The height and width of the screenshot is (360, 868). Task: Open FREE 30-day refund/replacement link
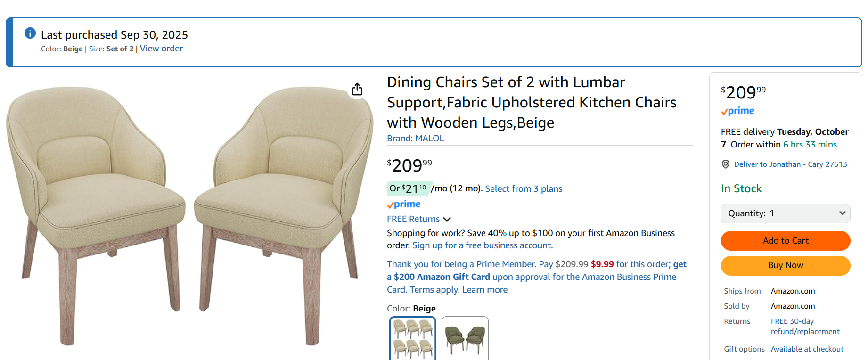805,326
